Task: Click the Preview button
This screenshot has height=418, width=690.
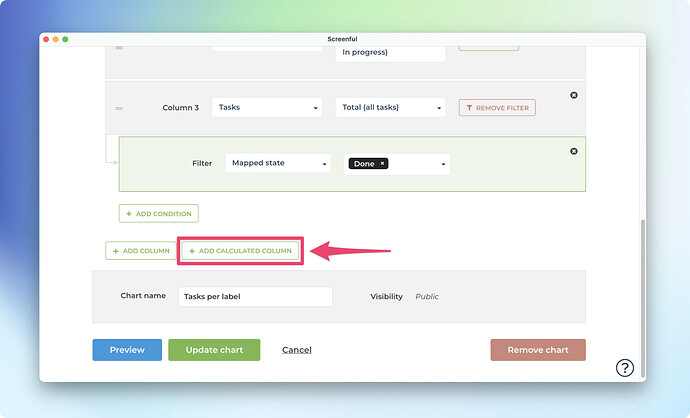Action: [127, 350]
